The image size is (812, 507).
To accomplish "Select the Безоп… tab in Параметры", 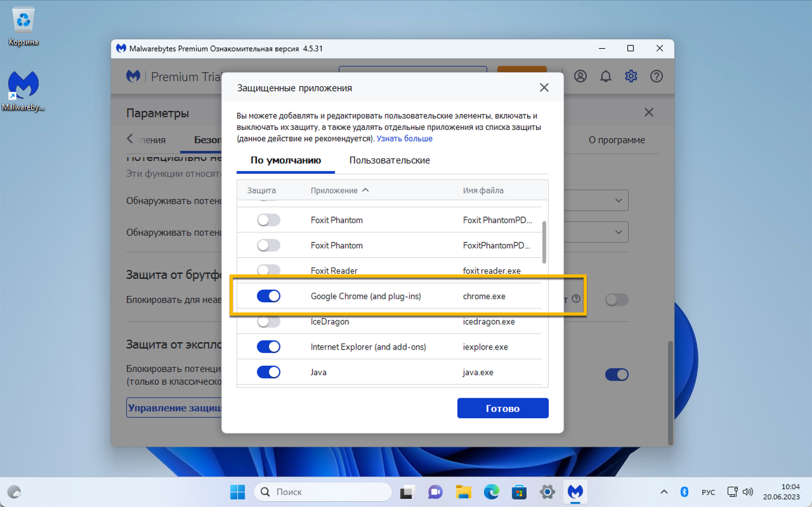I will tap(207, 140).
